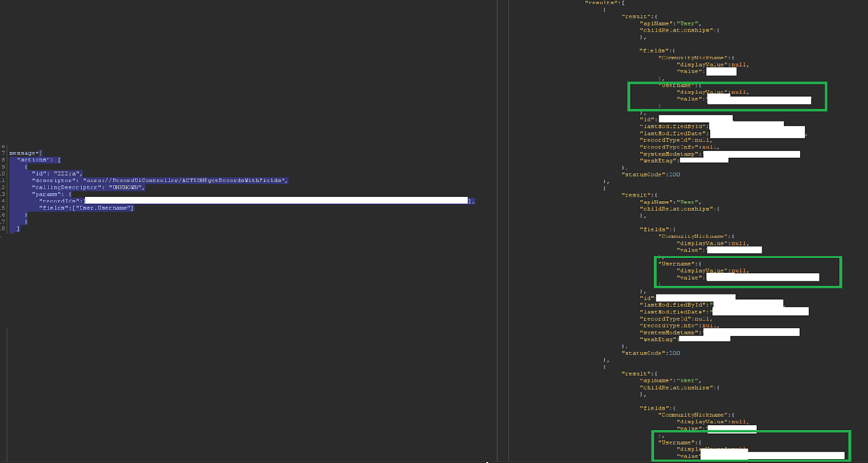Click the message={ line at request start
The height and width of the screenshot is (463, 868).
25,153
